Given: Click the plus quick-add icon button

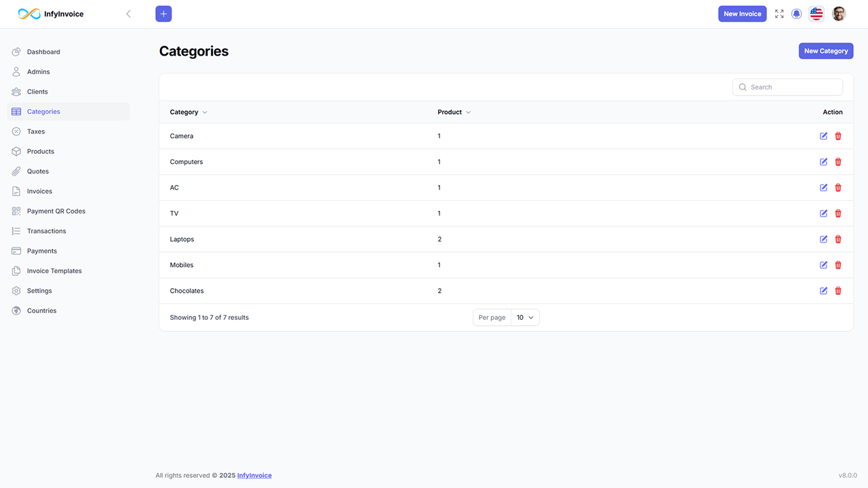Looking at the screenshot, I should [x=163, y=14].
